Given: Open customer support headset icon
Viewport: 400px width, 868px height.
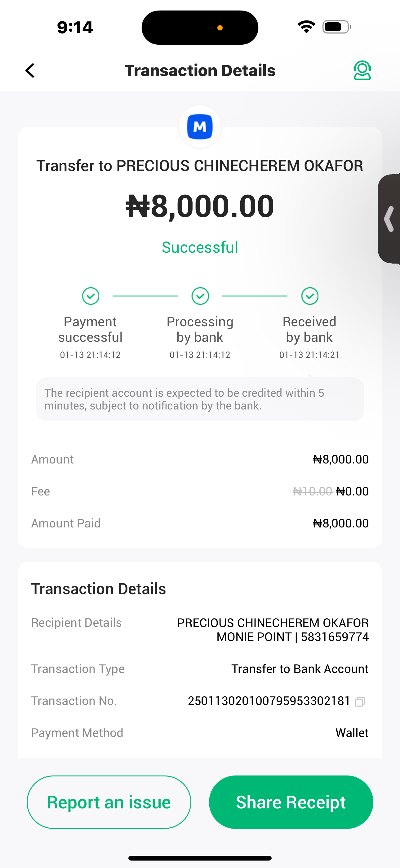Looking at the screenshot, I should click(x=362, y=70).
